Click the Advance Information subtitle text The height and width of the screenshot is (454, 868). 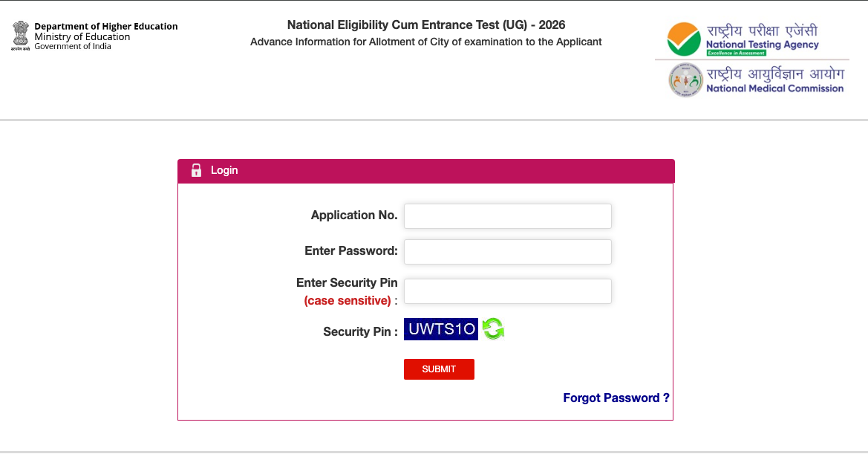(x=425, y=42)
